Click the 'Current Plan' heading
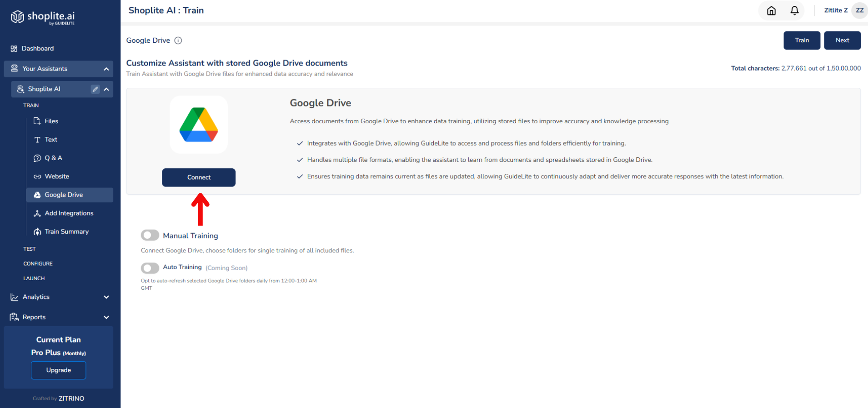The height and width of the screenshot is (408, 868). (x=58, y=340)
